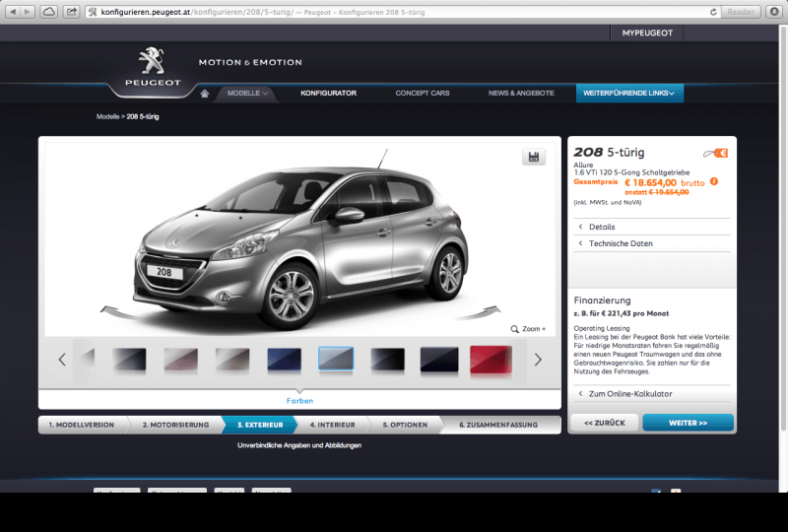Click the << ZURÜCK button

(x=605, y=423)
